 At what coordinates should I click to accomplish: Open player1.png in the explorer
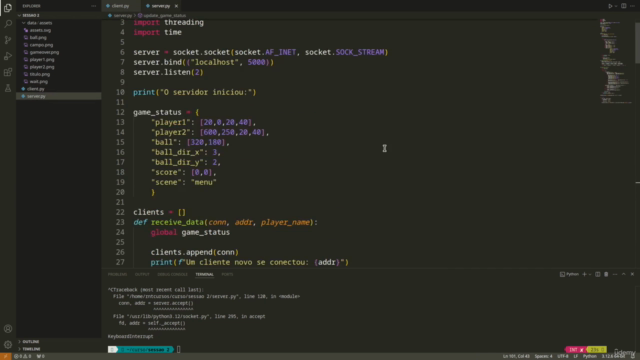(42, 60)
